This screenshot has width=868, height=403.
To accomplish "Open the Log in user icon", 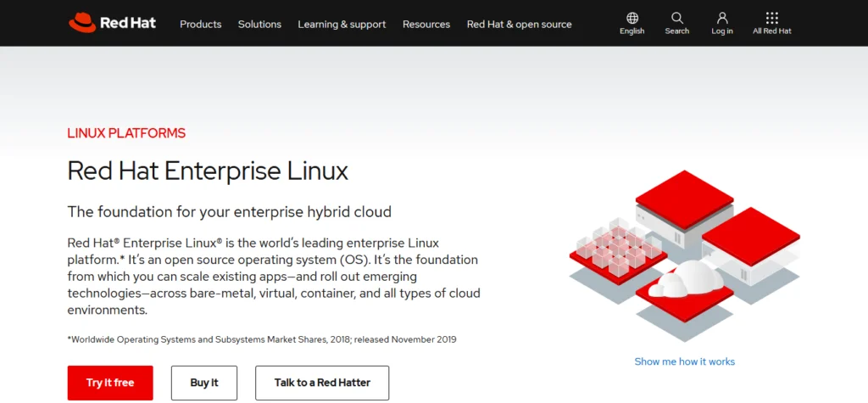I will coord(722,18).
